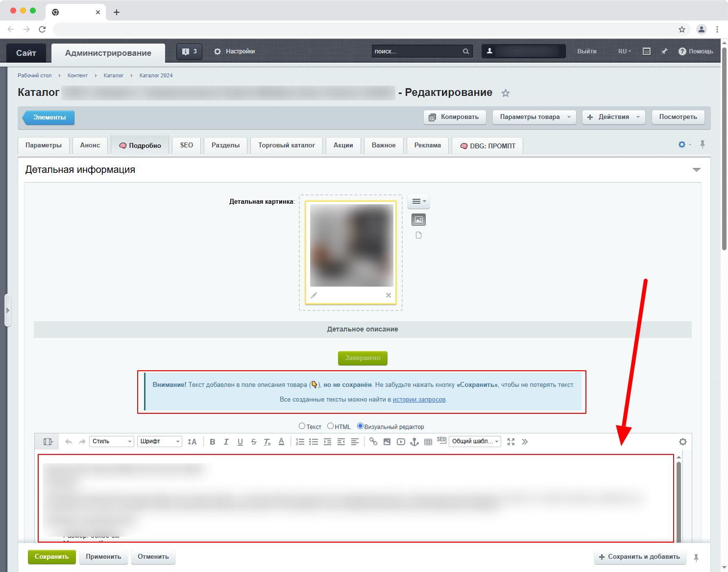The height and width of the screenshot is (572, 728).
Task: Open editor settings gear icon
Action: [682, 442]
